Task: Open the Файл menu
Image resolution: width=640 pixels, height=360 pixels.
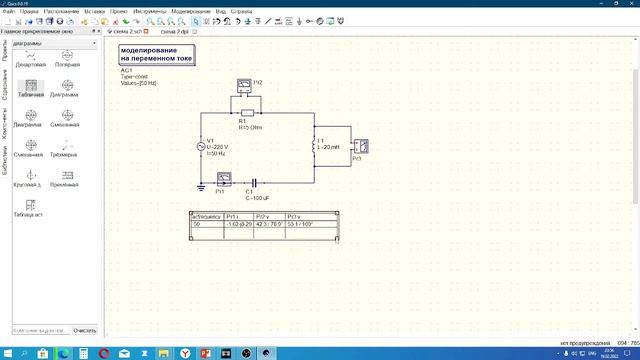Action: point(9,11)
